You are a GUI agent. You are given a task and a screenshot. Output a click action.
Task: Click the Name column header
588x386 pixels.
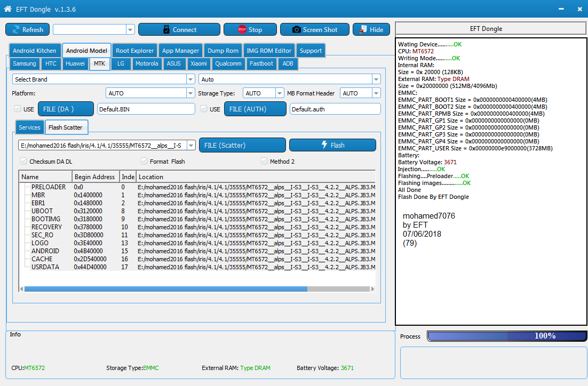coord(45,176)
